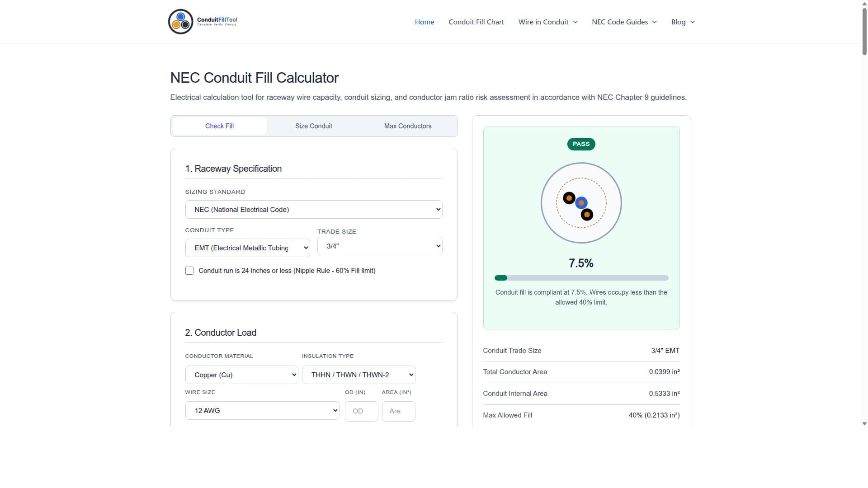Select the 12 AWG wire size dropdown
Image resolution: width=868 pixels, height=488 pixels.
[262, 411]
